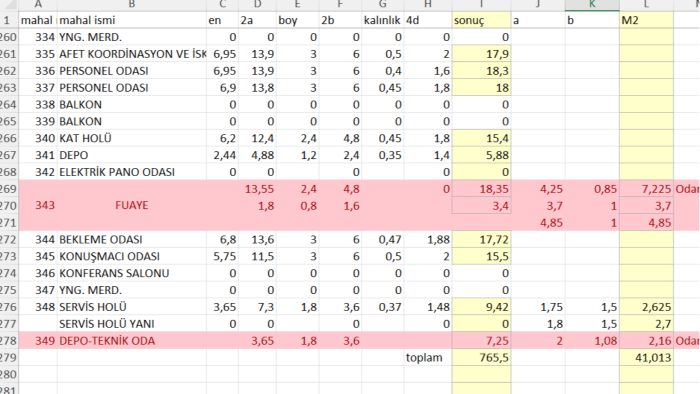Image resolution: width=700 pixels, height=394 pixels.
Task: Select the 'toplam' label cell
Action: coord(428,357)
